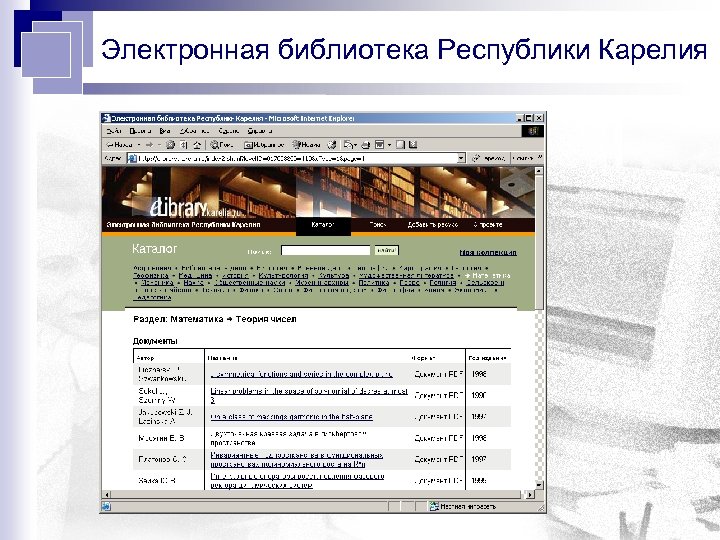The image size is (720, 540).
Task: Open the Favorites pane toolbar button
Action: [x=264, y=145]
